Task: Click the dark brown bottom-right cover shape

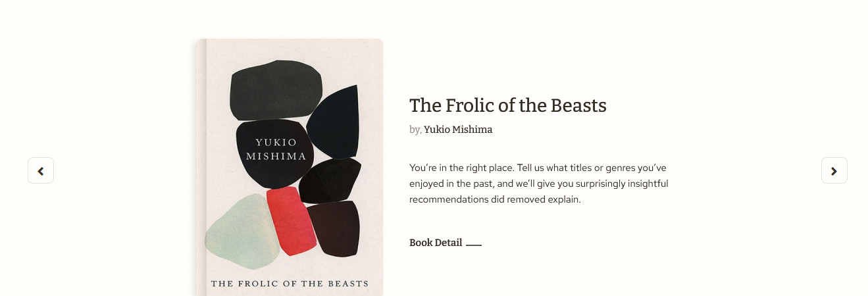Action: click(334, 228)
